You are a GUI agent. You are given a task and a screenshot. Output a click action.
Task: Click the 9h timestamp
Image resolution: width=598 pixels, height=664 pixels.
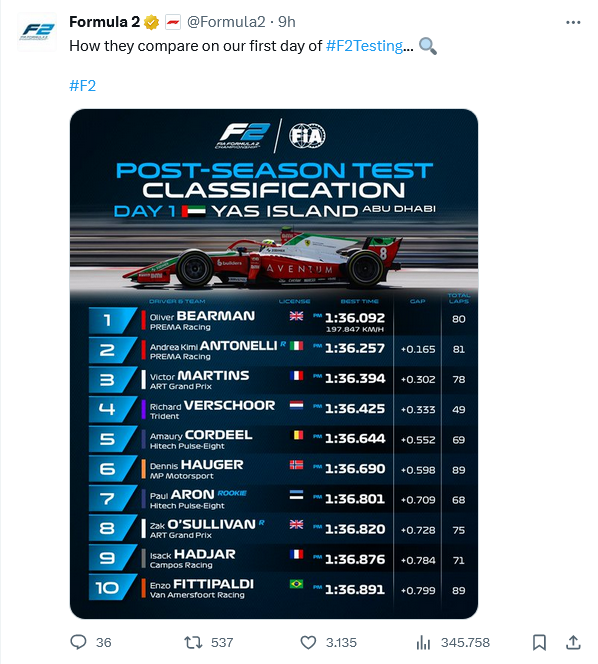287,22
